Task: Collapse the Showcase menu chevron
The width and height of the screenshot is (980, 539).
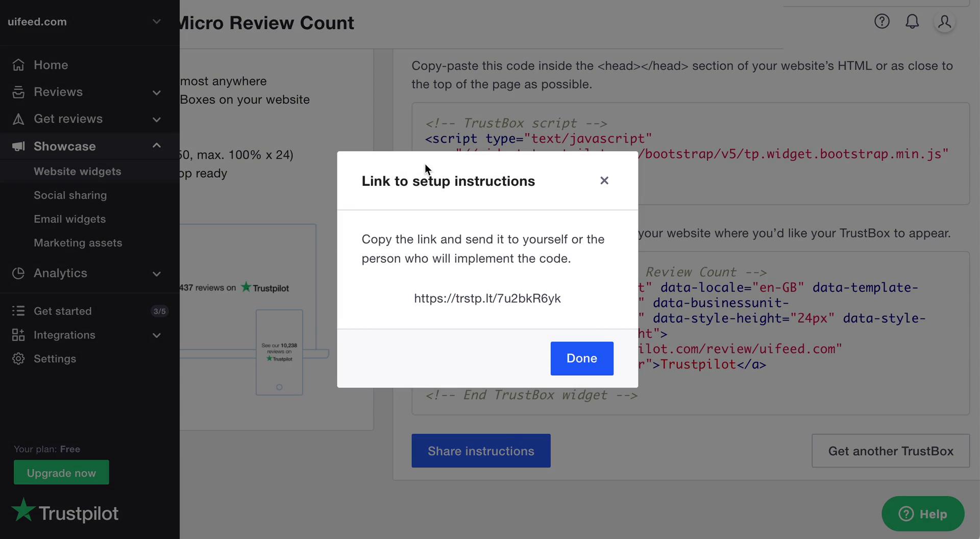Action: [157, 145]
